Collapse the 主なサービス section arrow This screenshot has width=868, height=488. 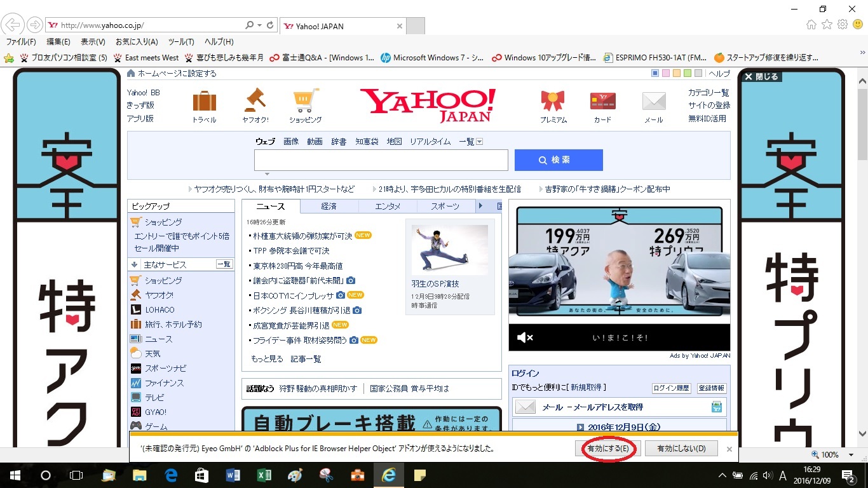click(134, 264)
